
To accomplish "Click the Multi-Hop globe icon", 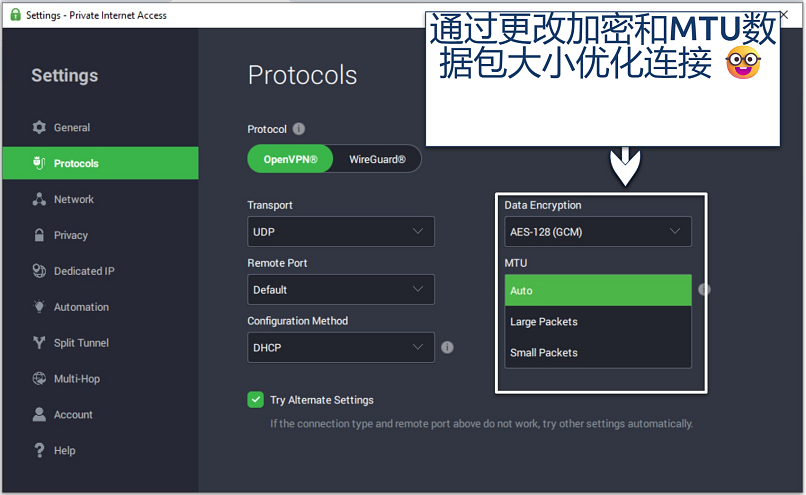I will click(39, 378).
